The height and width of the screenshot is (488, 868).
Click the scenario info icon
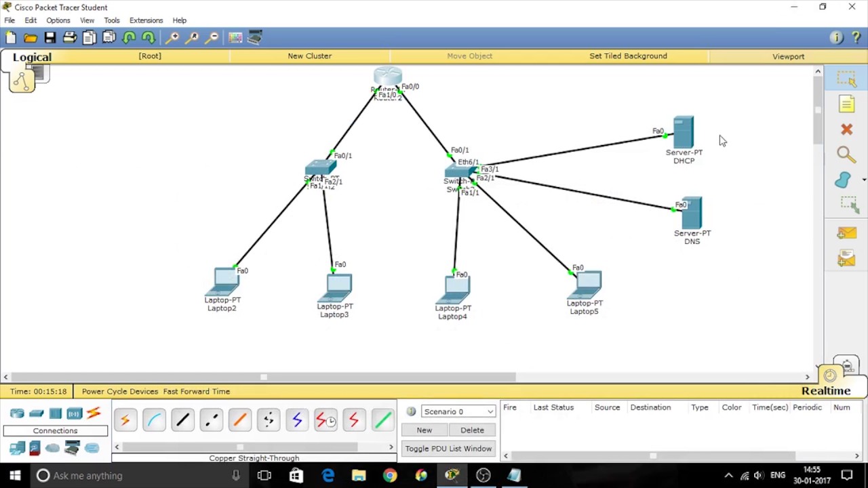[411, 411]
